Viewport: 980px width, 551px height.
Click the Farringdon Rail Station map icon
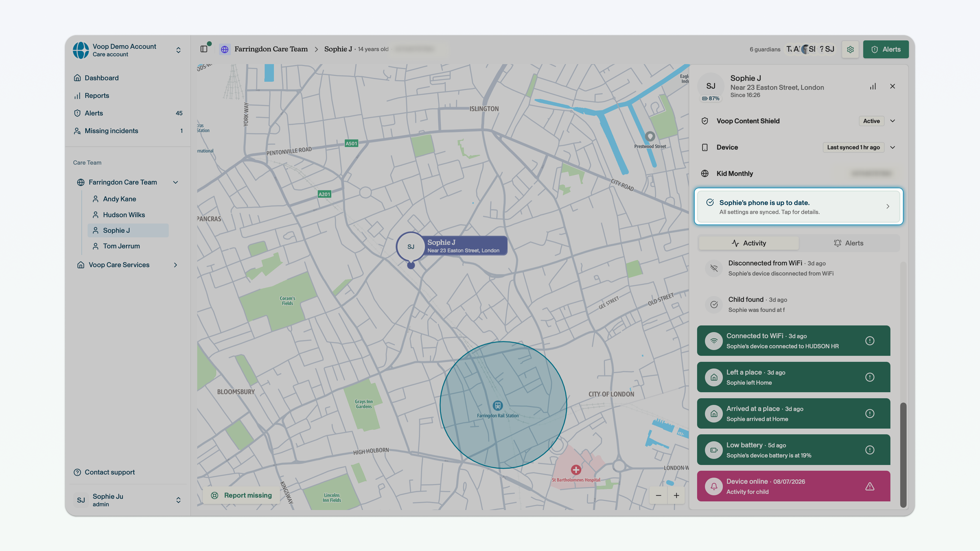tap(498, 405)
